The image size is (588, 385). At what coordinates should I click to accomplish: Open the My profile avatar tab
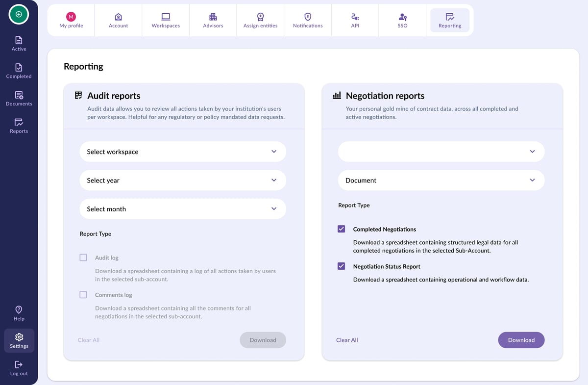click(71, 21)
